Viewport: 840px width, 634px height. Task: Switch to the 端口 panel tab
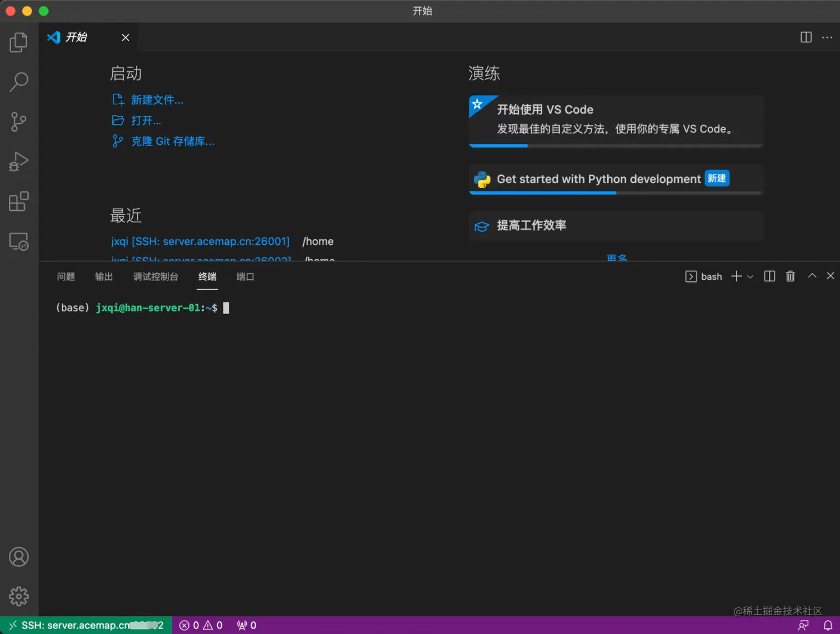[245, 276]
